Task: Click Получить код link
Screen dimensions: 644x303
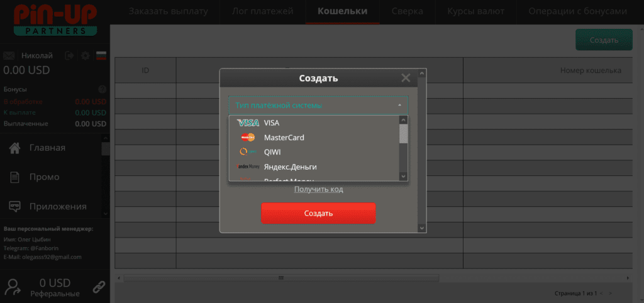Action: [318, 189]
